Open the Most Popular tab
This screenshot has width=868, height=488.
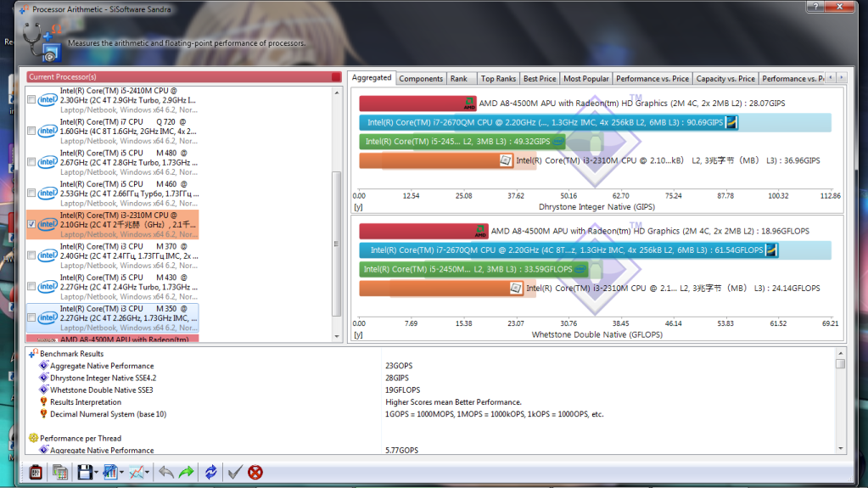[586, 79]
